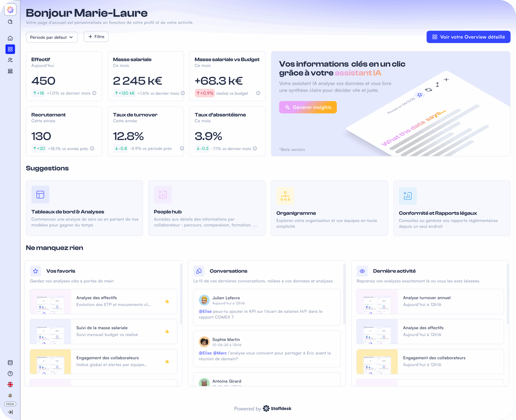This screenshot has height=420, width=516.
Task: Click info icon on Effectif card
Action: pyautogui.click(x=94, y=93)
